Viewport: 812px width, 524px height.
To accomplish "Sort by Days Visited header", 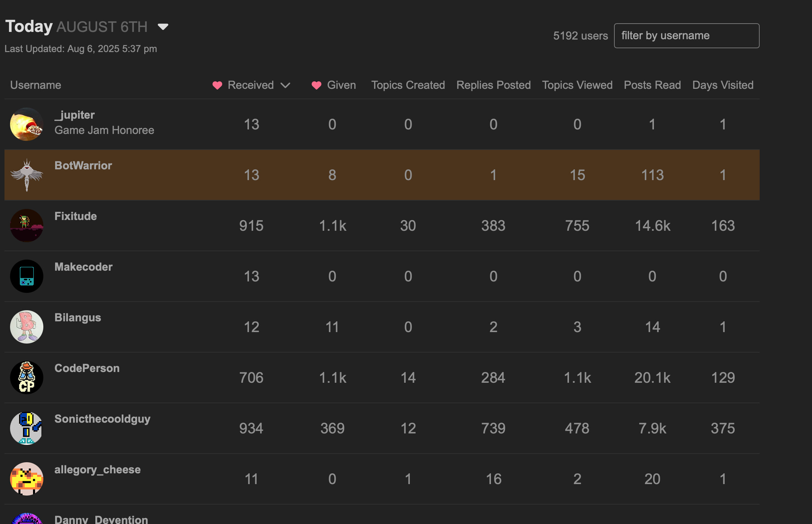I will [x=723, y=85].
